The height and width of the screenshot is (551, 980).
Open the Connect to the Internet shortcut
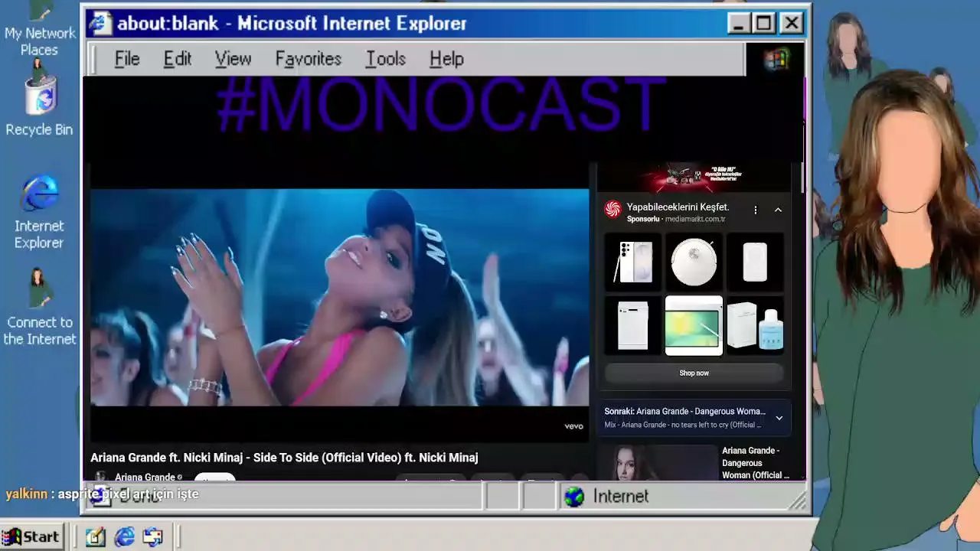tap(39, 308)
